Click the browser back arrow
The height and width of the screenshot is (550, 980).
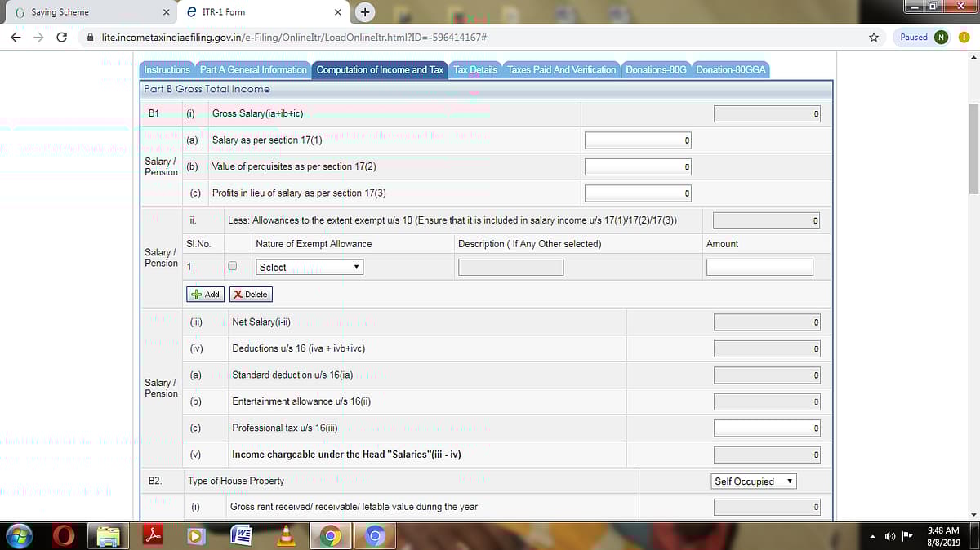coord(16,38)
